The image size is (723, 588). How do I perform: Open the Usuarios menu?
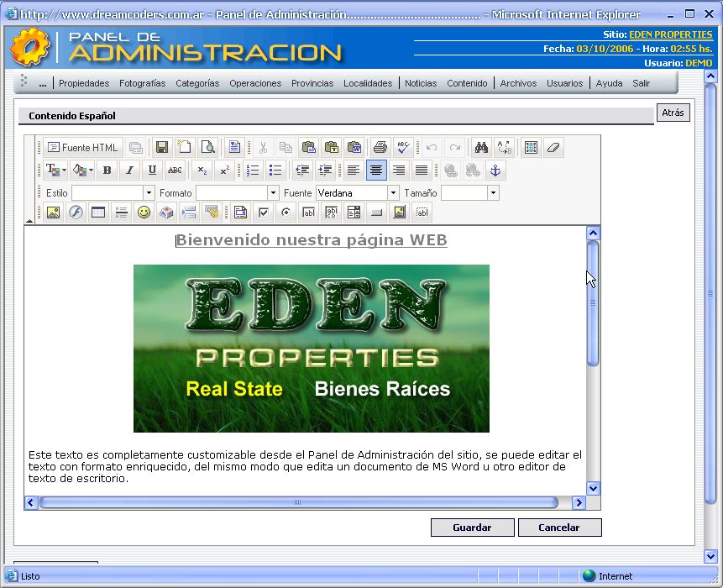click(x=564, y=83)
